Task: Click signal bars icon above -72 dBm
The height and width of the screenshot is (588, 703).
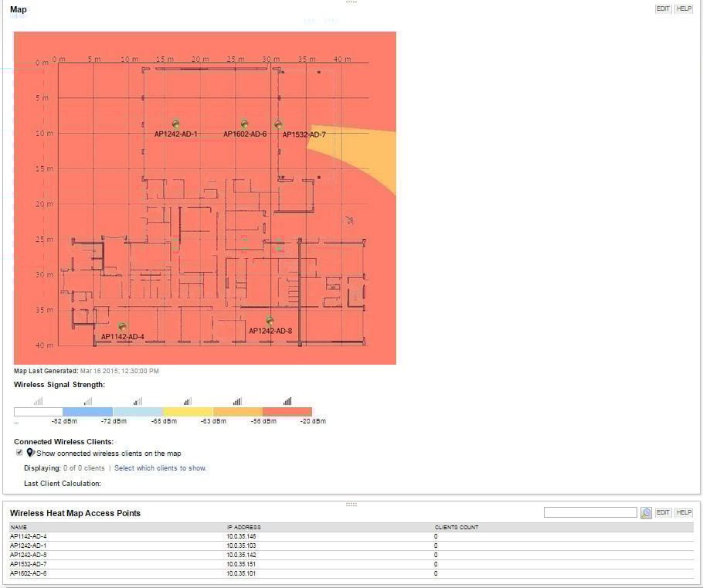Action: coord(88,401)
